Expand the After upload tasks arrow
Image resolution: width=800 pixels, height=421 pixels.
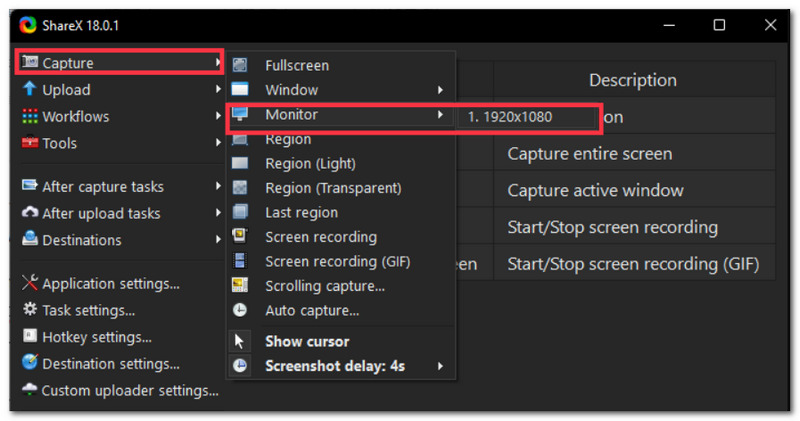(218, 212)
